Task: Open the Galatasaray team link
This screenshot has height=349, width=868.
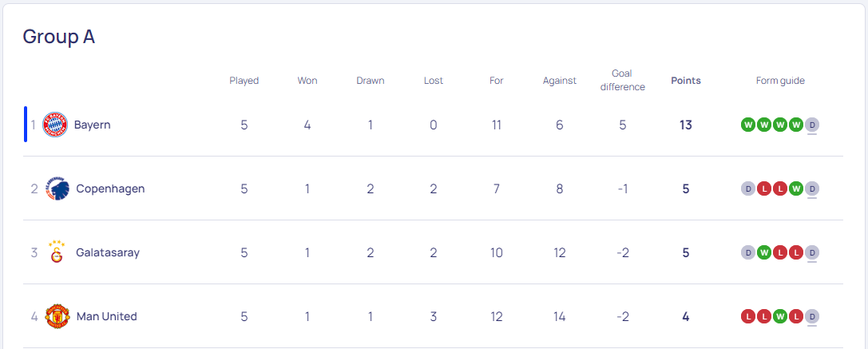Action: point(108,252)
